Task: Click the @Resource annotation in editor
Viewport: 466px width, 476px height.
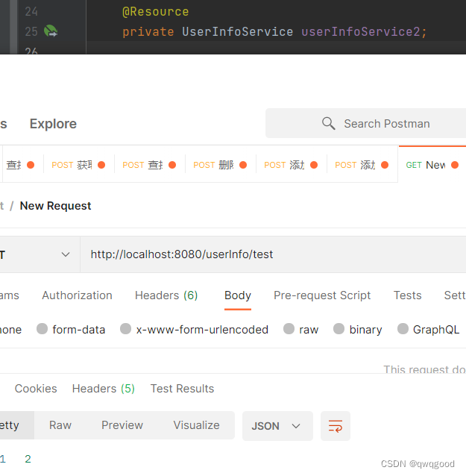Action: [x=155, y=12]
